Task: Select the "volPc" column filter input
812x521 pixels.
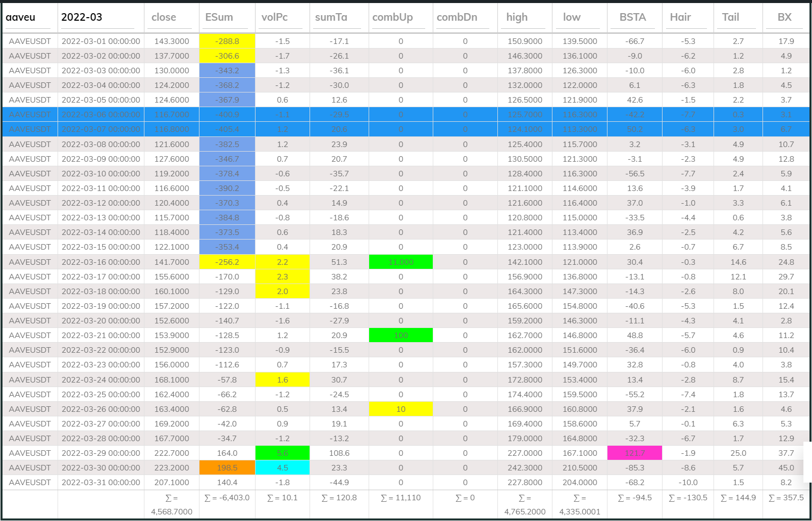Action: coord(282,18)
